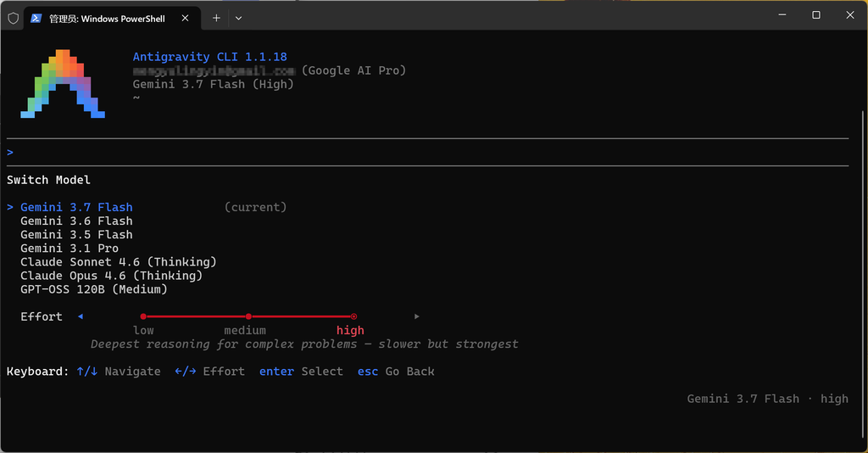Viewport: 868px width, 453px height.
Task: Set effort slider to the medium point
Action: [x=248, y=316]
